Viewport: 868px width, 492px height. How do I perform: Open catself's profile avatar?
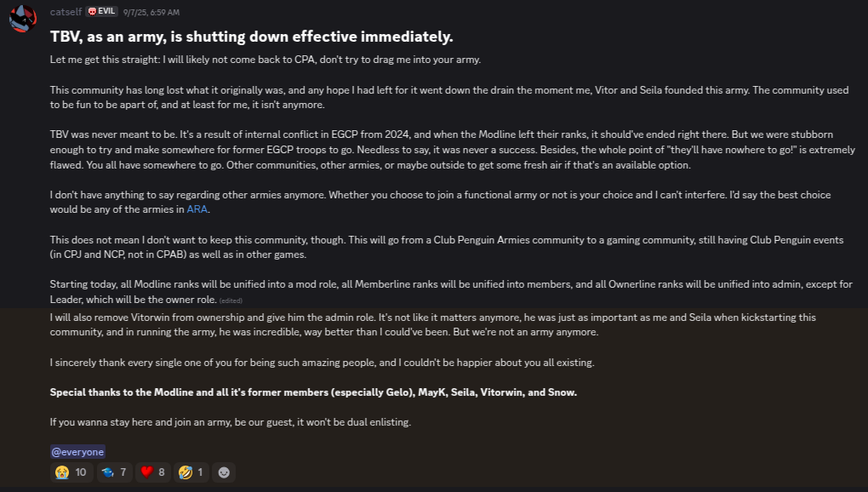[23, 19]
